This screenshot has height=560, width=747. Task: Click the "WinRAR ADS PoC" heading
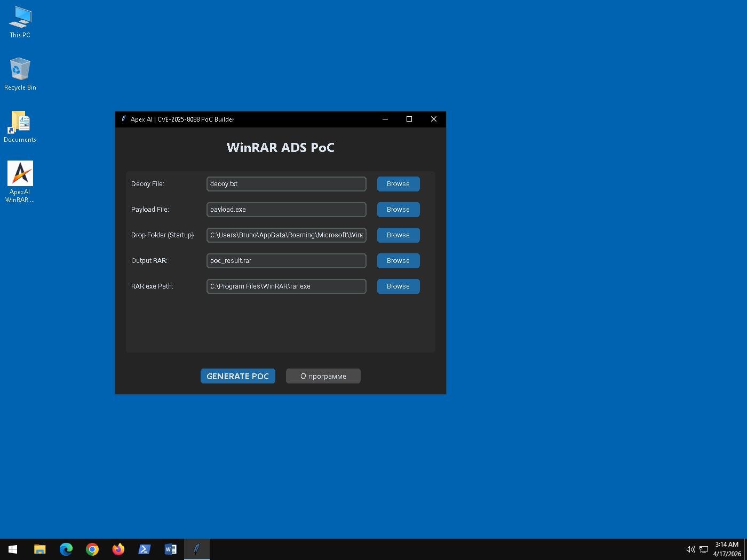click(x=281, y=148)
